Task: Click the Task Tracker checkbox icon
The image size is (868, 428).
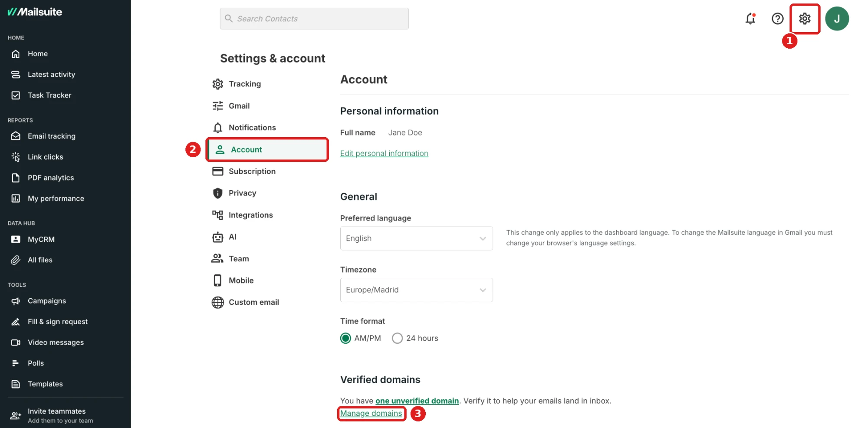Action: tap(16, 95)
